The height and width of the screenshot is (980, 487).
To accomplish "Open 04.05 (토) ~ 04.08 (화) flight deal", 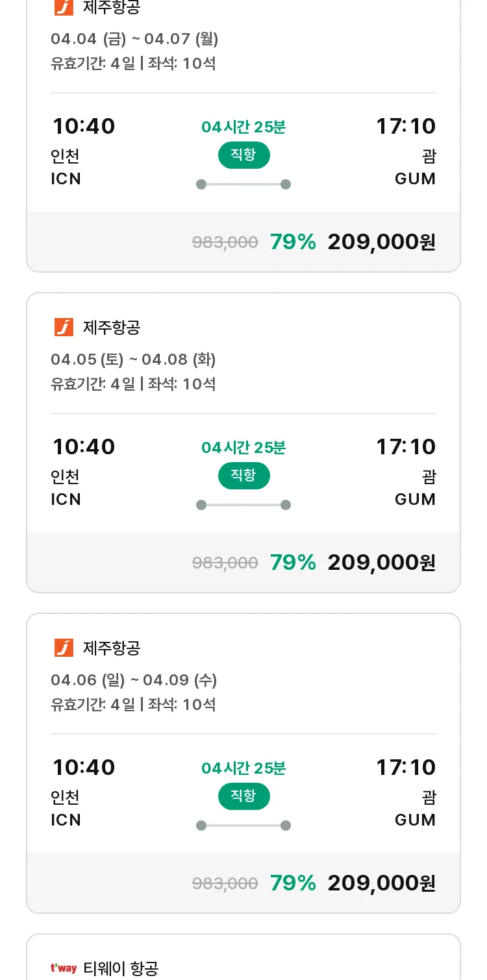I will (x=243, y=443).
